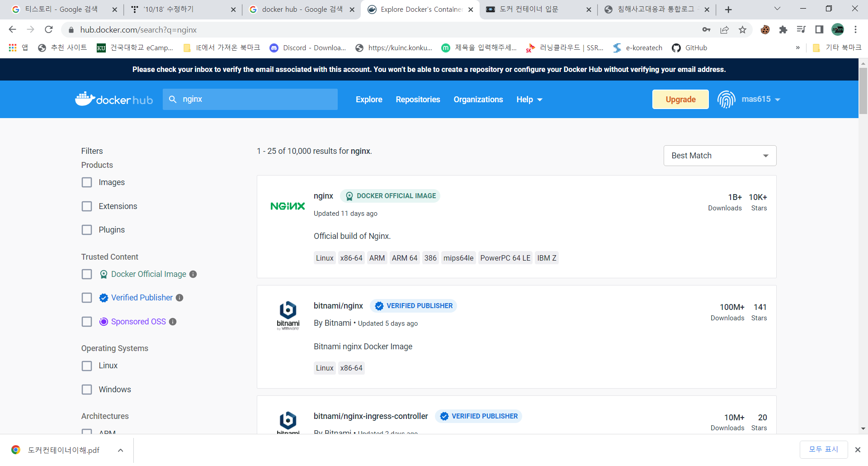Go to Explore in Docker Hub nav
Viewport: 868px width, 466px height.
tap(369, 100)
